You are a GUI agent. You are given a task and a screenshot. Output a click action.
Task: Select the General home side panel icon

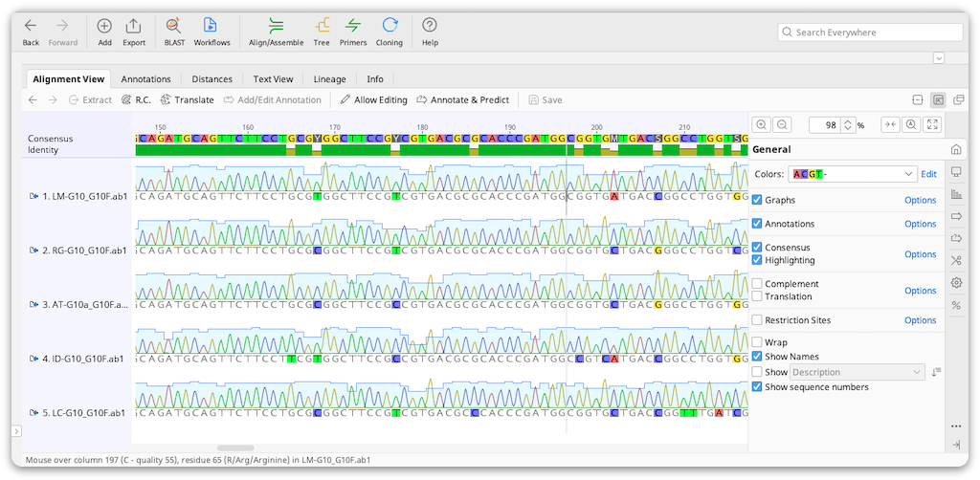pos(956,149)
